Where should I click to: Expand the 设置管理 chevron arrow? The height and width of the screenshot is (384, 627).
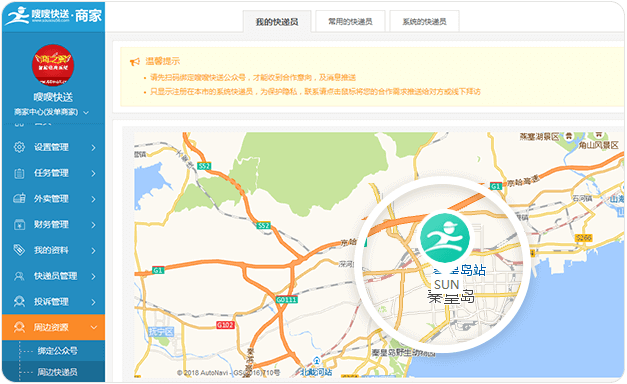(93, 148)
